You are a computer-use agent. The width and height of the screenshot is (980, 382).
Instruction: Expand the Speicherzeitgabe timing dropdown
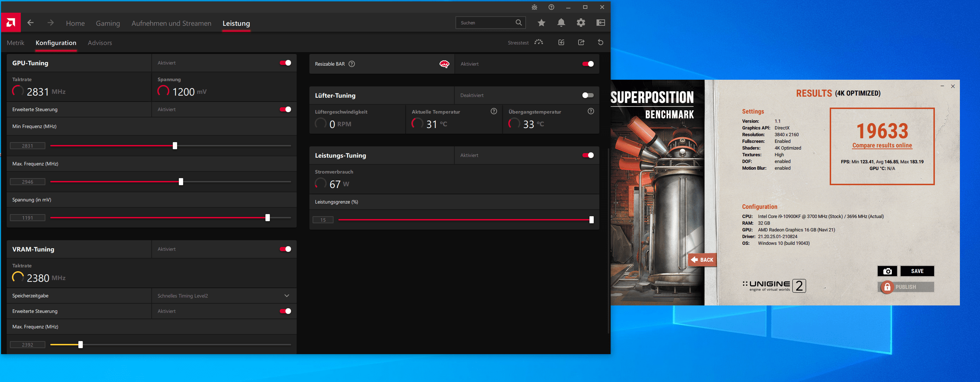click(x=287, y=296)
